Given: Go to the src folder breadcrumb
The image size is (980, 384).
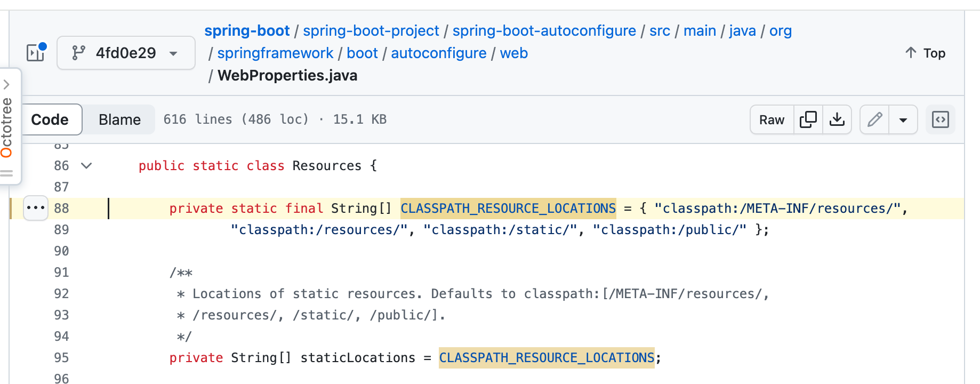Looking at the screenshot, I should [x=660, y=30].
